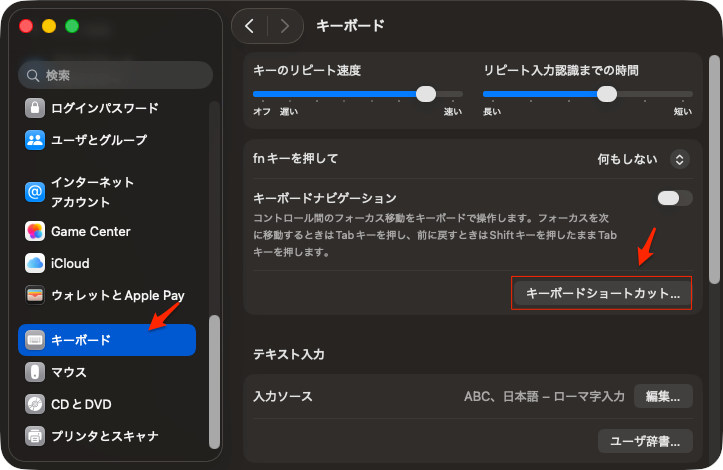Go back with the left chevron
This screenshot has width=723, height=470.
tap(249, 26)
